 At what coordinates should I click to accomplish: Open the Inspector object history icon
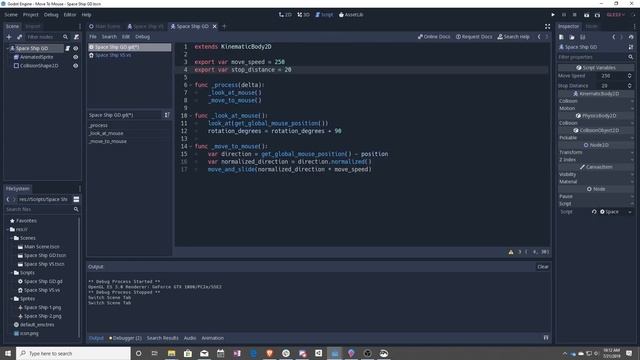tap(631, 37)
